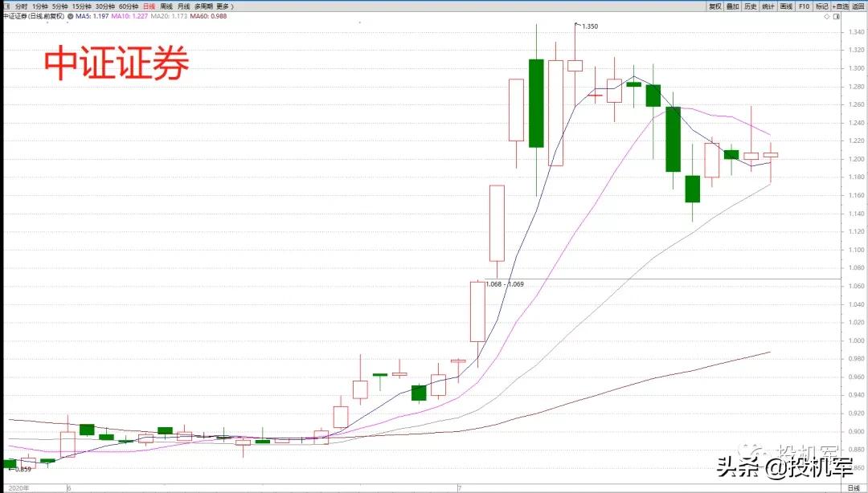Click the 2020年 date axis label
The image size is (868, 493).
[x=18, y=488]
